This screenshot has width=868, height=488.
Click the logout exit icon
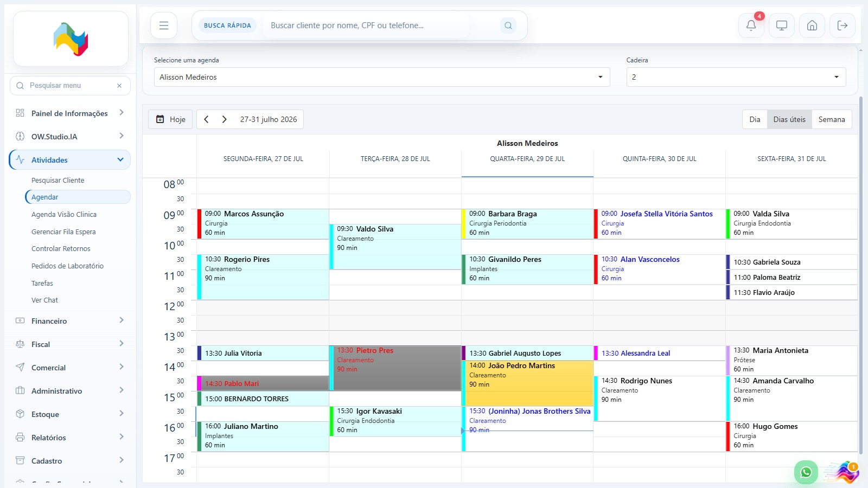click(x=843, y=25)
